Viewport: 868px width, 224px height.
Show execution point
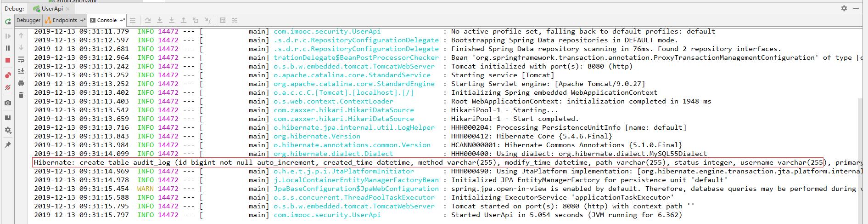[x=133, y=20]
